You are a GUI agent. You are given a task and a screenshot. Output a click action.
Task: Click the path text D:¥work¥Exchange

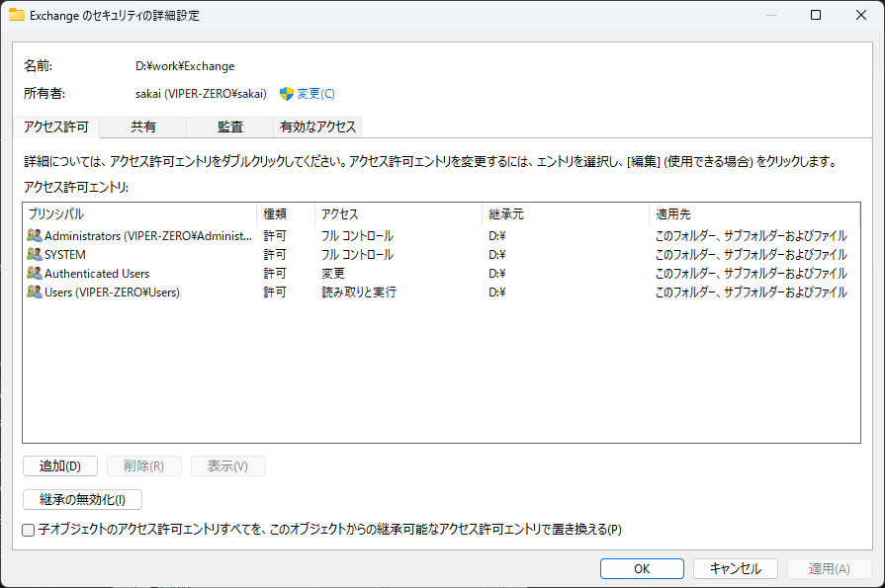pyautogui.click(x=185, y=66)
